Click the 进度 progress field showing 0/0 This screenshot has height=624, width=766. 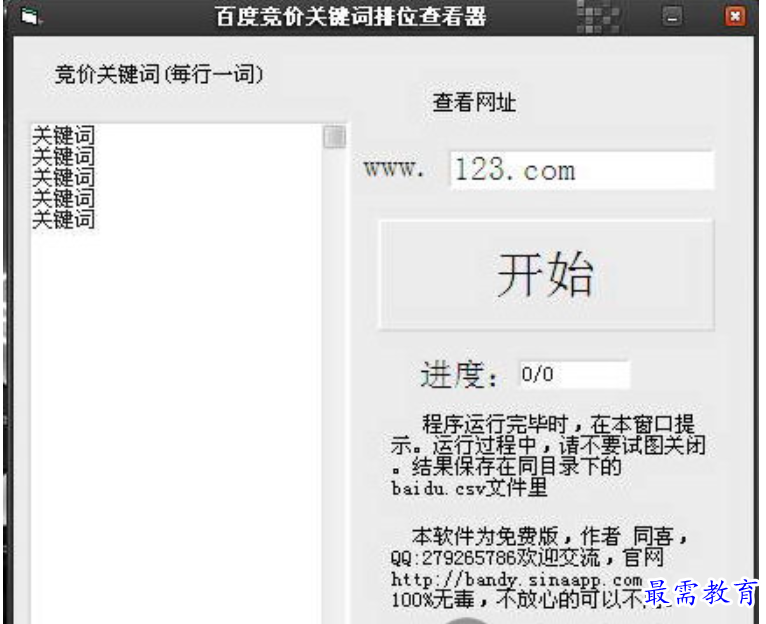pos(574,374)
